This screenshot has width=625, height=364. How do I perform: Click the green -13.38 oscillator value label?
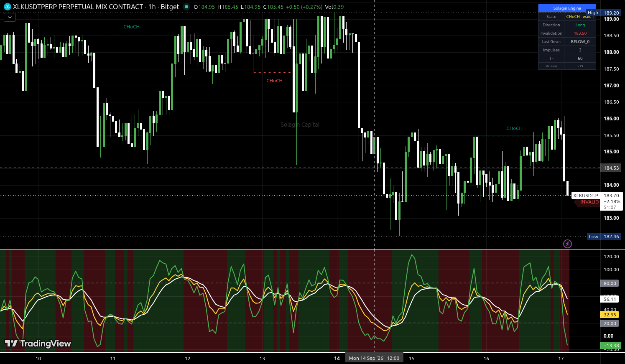[611, 346]
